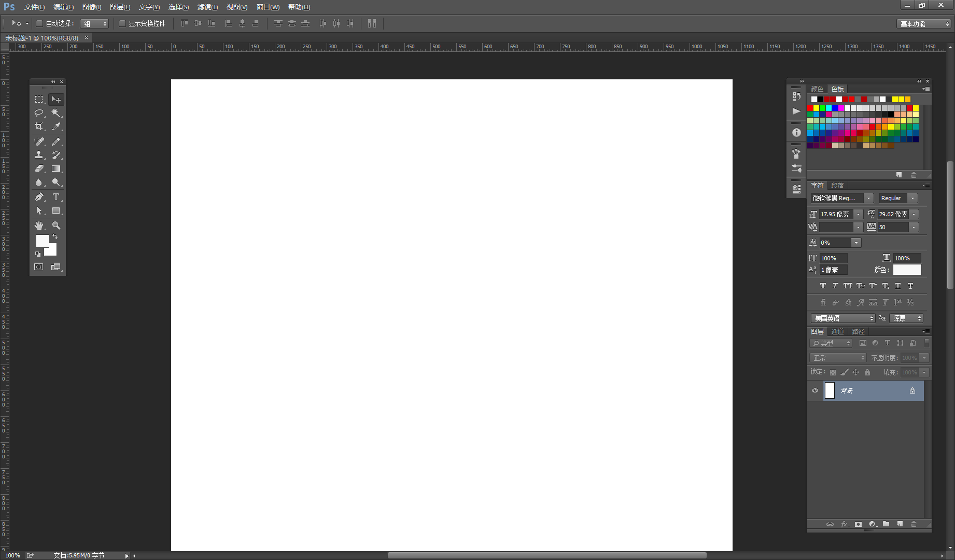Screen dimensions: 955x560
Task: Select the Healing Brush tool
Action: pyautogui.click(x=39, y=141)
